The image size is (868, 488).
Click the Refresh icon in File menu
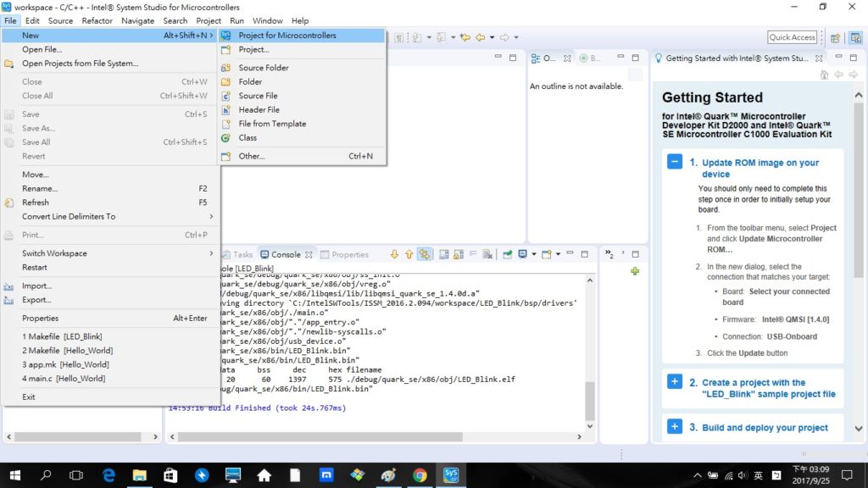click(x=8, y=202)
